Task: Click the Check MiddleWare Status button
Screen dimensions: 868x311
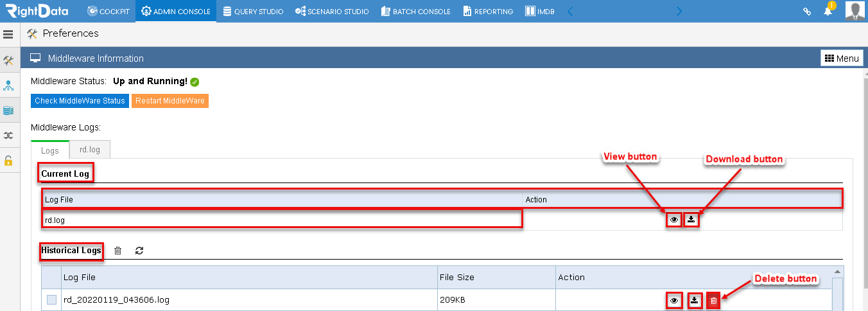Action: point(80,101)
